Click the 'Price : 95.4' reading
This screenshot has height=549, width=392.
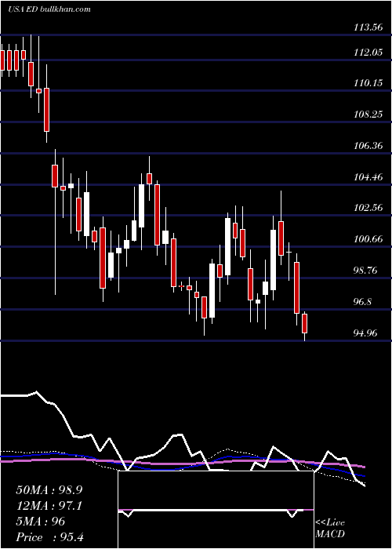point(49,537)
